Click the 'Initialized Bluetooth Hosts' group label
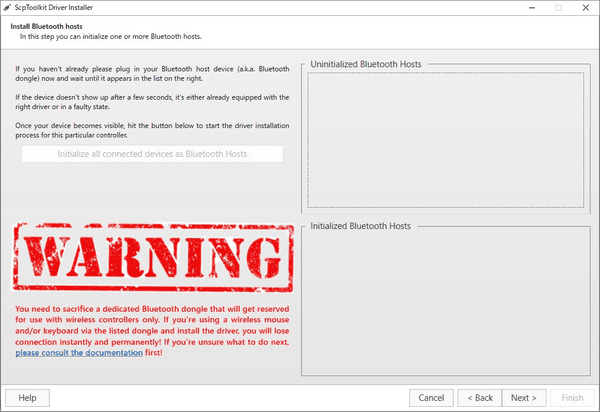This screenshot has height=412, width=600. point(360,226)
